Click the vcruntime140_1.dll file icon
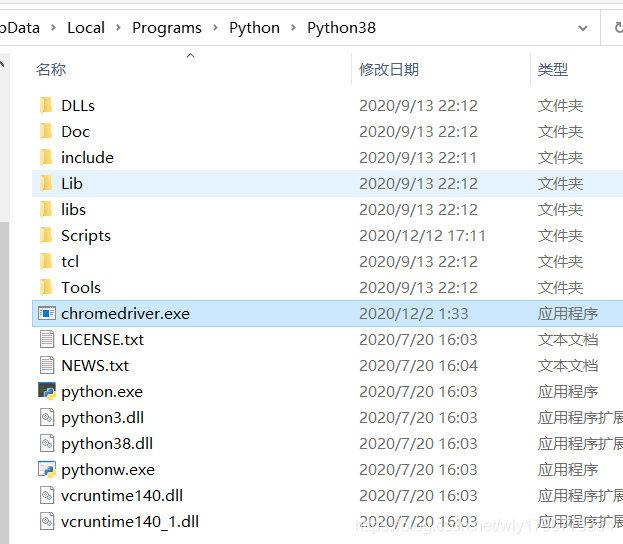 47,521
